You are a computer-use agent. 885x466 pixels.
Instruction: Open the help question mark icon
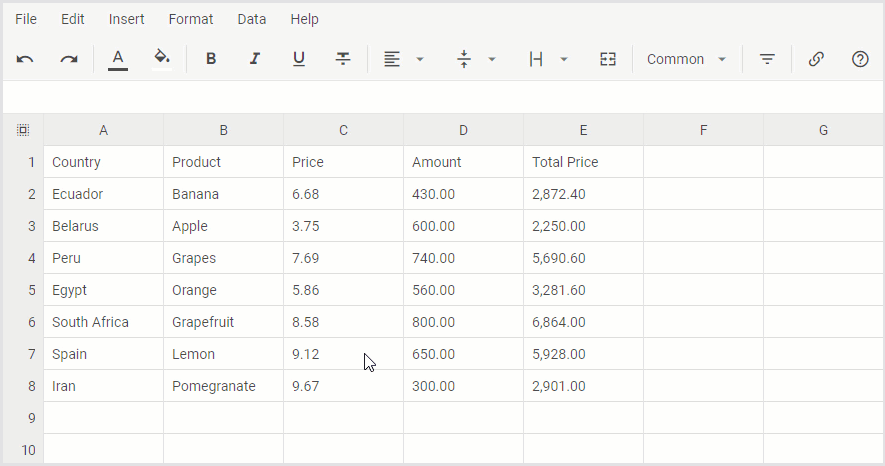coord(860,59)
